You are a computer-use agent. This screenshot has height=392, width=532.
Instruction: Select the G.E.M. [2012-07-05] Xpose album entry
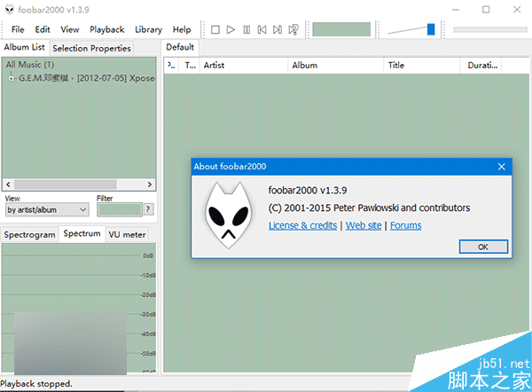[87, 78]
